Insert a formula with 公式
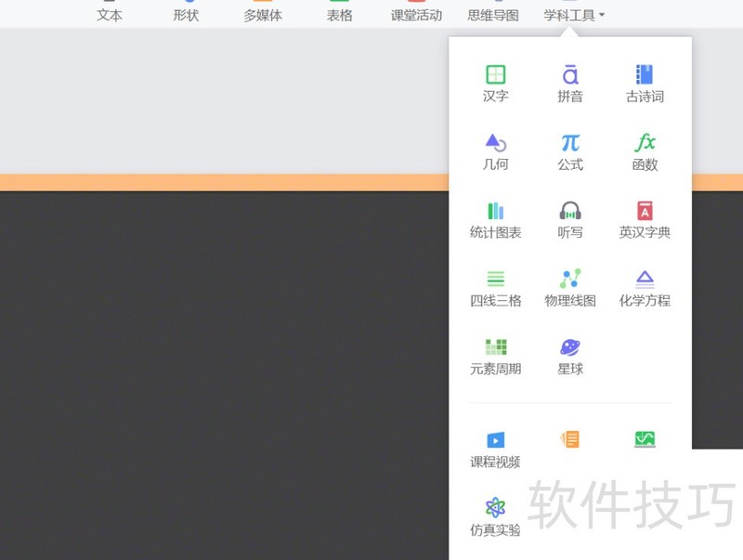The width and height of the screenshot is (743, 560). (x=570, y=151)
